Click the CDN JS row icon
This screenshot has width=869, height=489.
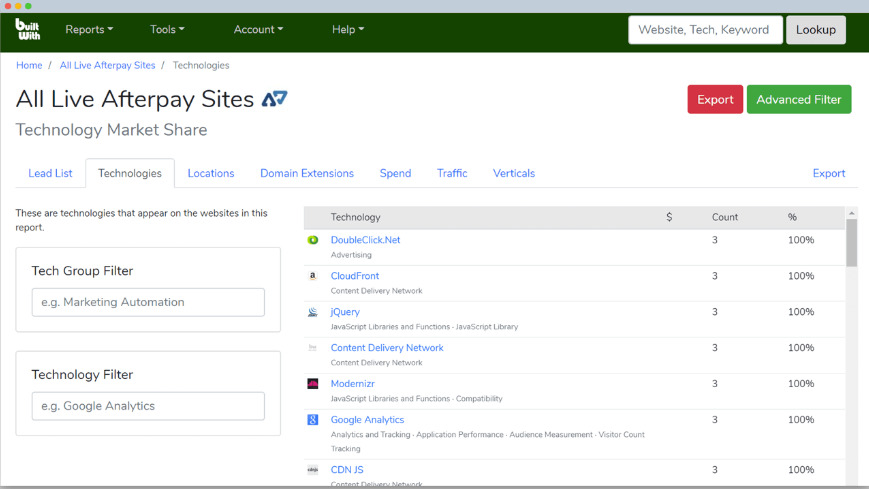click(313, 470)
